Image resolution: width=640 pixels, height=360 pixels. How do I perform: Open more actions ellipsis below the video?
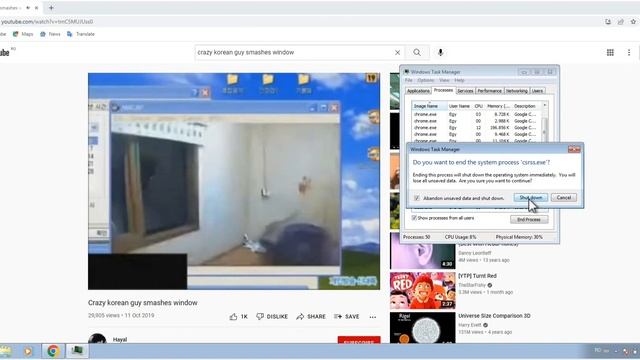pyautogui.click(x=373, y=317)
